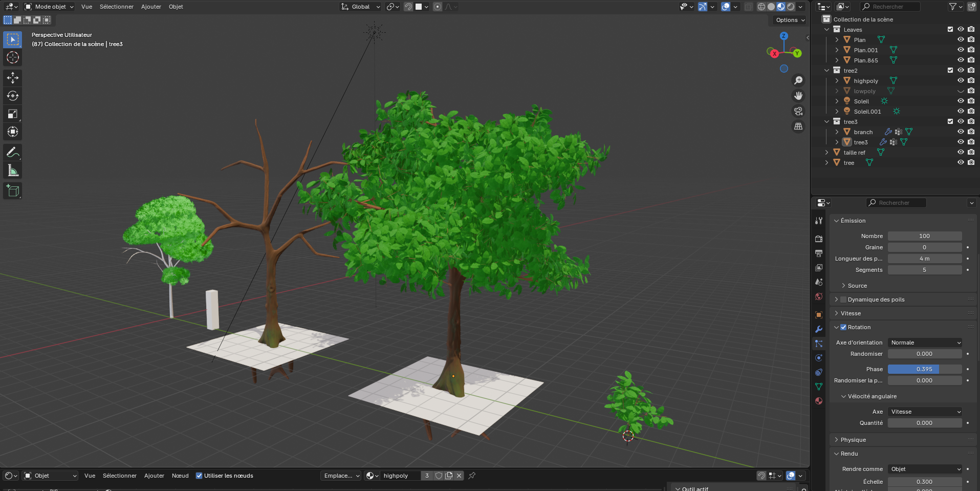Screen dimensions: 980x491
Task: Select the taille ref object in outliner
Action: click(854, 153)
